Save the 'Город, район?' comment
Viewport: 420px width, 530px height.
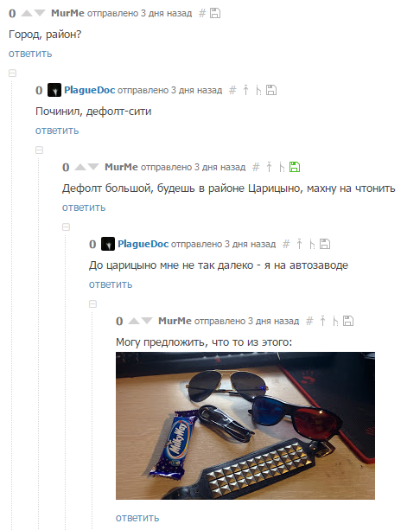pos(215,13)
